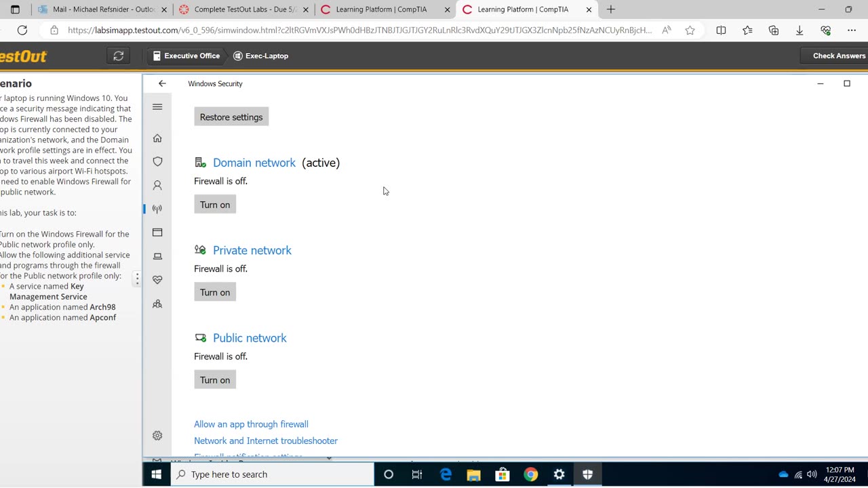Go to Home in Windows Security sidebar
Screen dimensions: 868x488
[157, 138]
